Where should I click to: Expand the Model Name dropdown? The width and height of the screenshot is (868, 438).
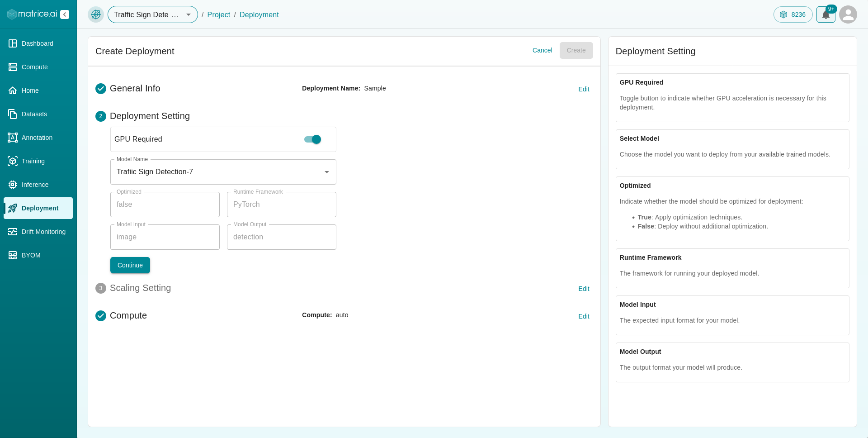(x=223, y=172)
